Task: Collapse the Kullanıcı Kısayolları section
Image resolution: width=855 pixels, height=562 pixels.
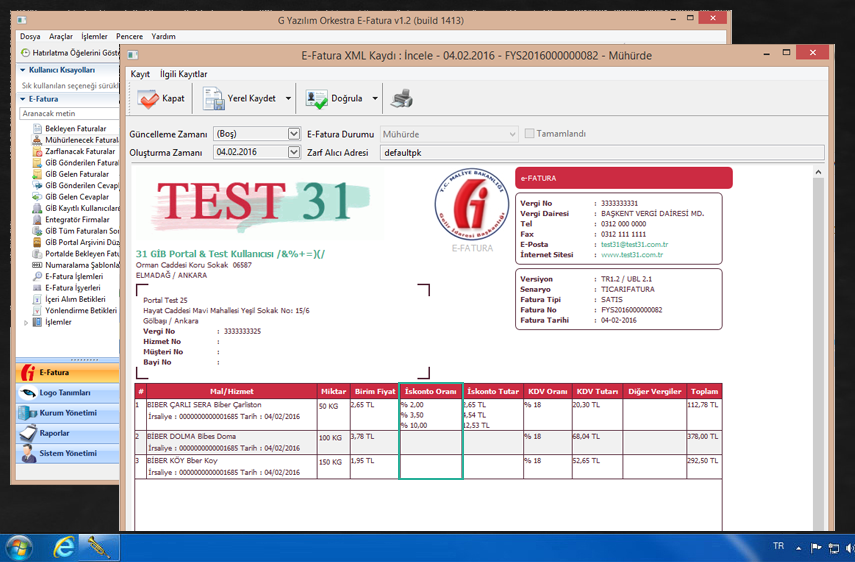Action: pos(23,70)
